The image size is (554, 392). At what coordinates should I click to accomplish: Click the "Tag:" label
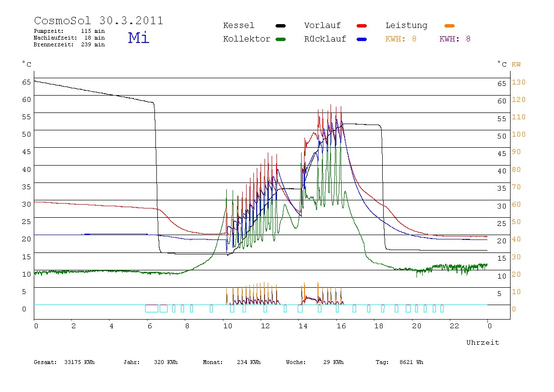(x=382, y=362)
